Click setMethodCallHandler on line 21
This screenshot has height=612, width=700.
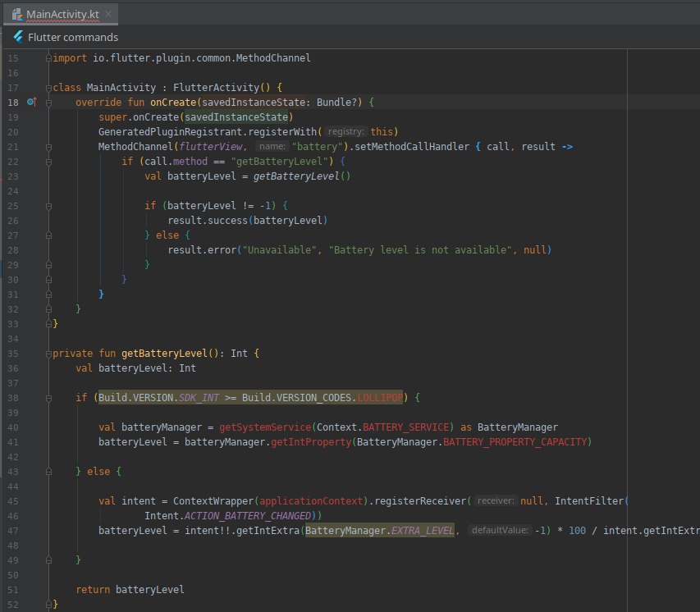tap(412, 146)
